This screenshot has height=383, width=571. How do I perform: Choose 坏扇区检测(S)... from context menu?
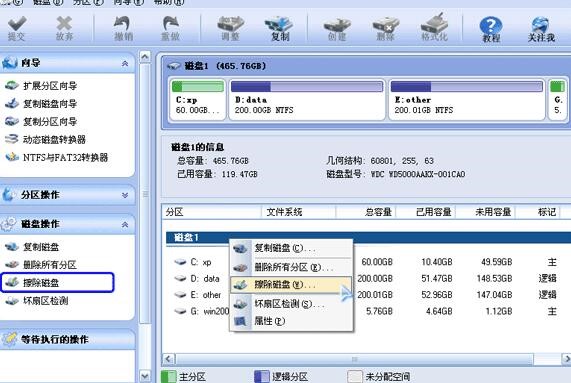click(291, 304)
